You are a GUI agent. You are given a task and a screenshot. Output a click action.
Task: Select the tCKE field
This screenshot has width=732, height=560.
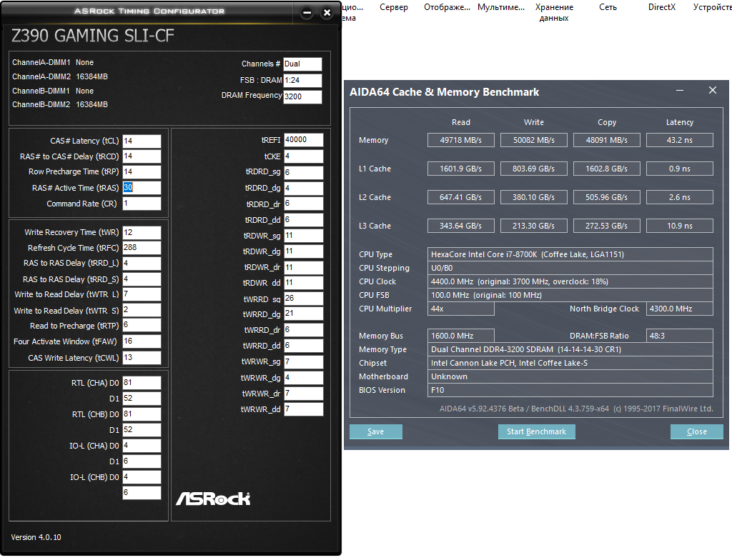[x=303, y=156]
